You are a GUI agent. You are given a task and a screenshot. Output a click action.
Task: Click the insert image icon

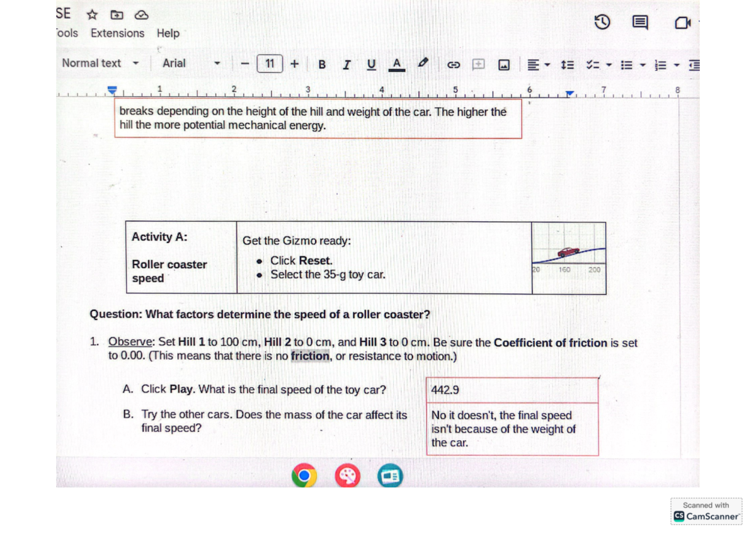coord(504,64)
